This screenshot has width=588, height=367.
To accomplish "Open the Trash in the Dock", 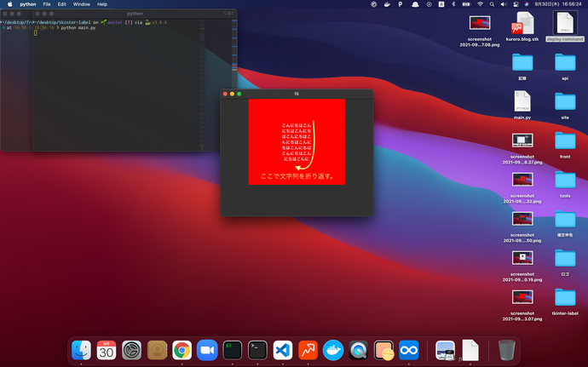I will [507, 350].
